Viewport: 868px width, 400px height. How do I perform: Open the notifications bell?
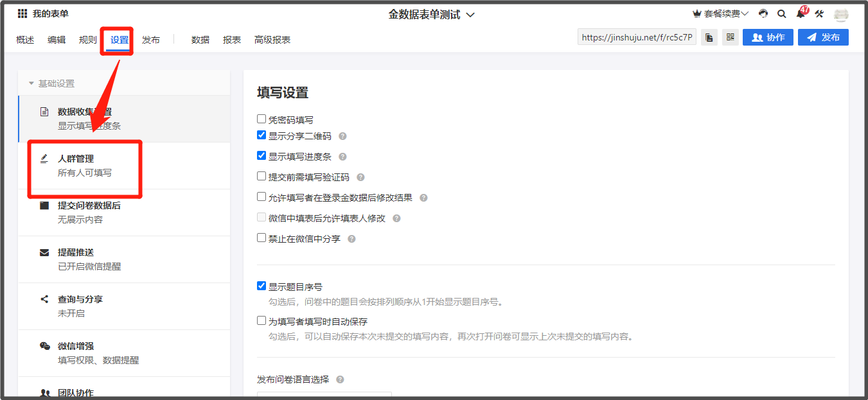[x=801, y=13]
